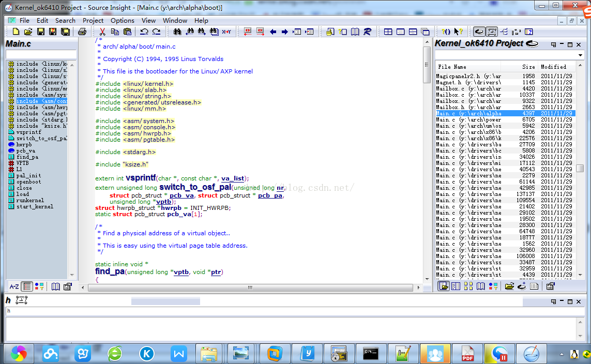Viewport: 591px width, 364px height.
Task: Toggle Clip Window toolbar button
Action: click(x=517, y=32)
